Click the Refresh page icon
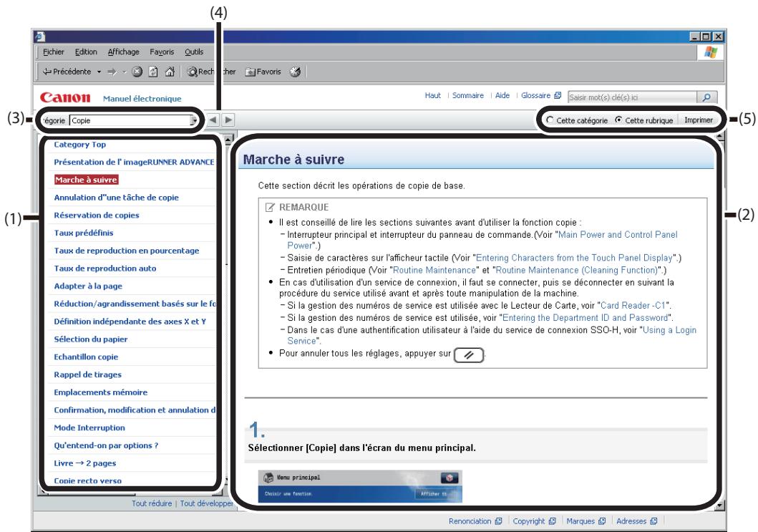Screen dimensions: 758x532 tap(153, 71)
